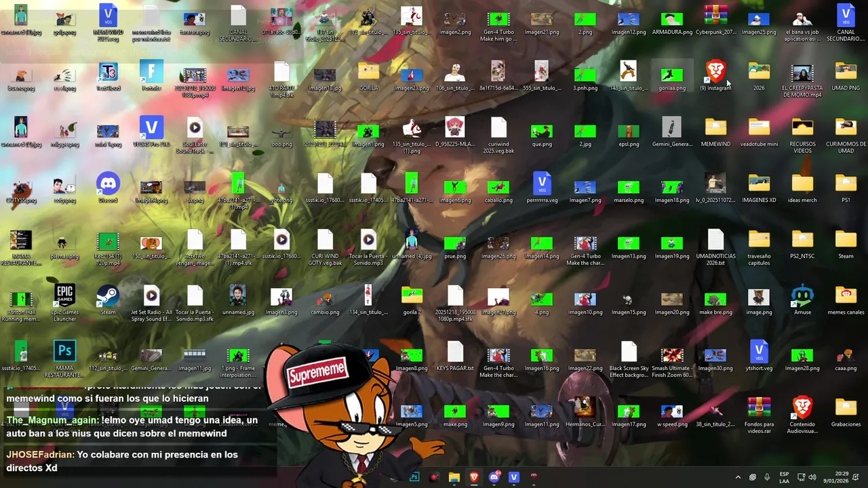Select the PS1 folder
This screenshot has width=868, height=488.
[846, 188]
